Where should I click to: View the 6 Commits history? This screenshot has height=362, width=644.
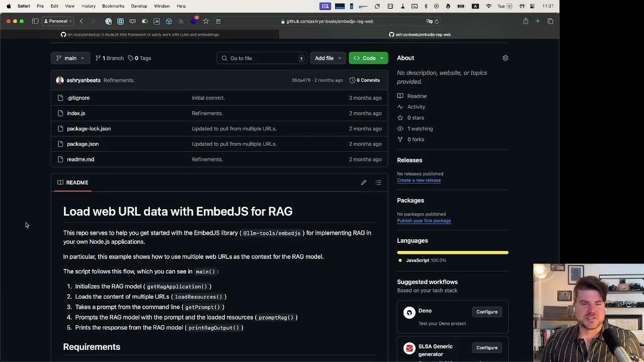click(x=365, y=80)
